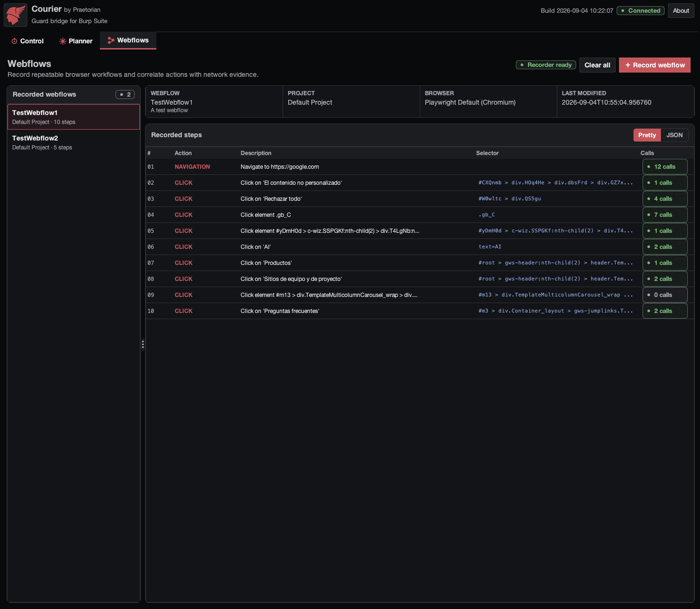Open 2 calls badge for 'AI' step
The image size is (700, 609).
(x=665, y=247)
